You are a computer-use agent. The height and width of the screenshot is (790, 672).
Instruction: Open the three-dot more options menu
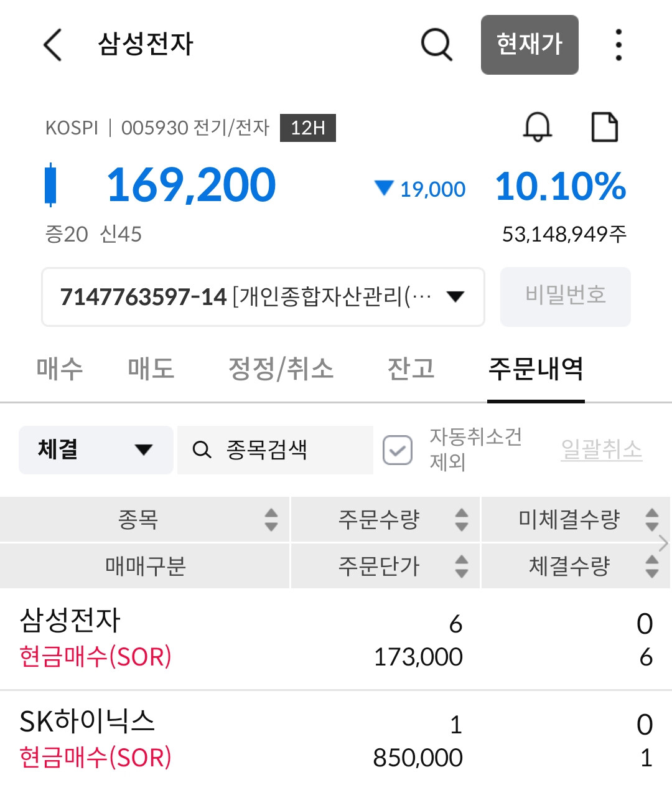click(x=618, y=45)
